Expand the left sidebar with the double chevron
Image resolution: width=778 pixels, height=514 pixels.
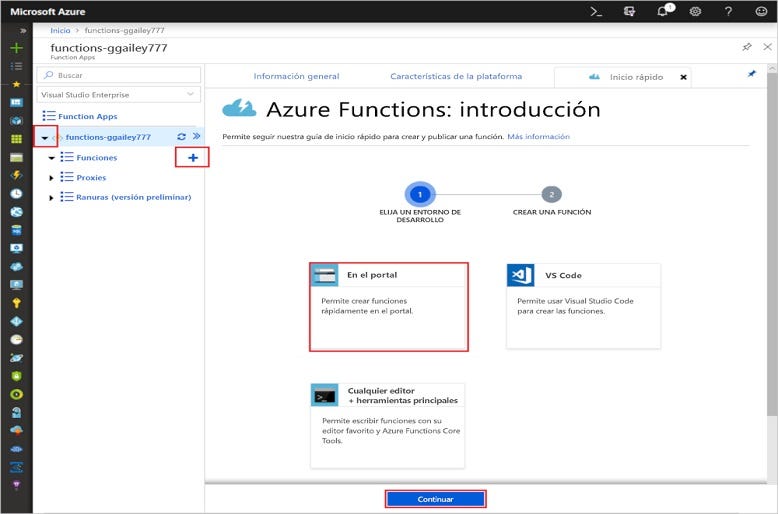pos(22,31)
